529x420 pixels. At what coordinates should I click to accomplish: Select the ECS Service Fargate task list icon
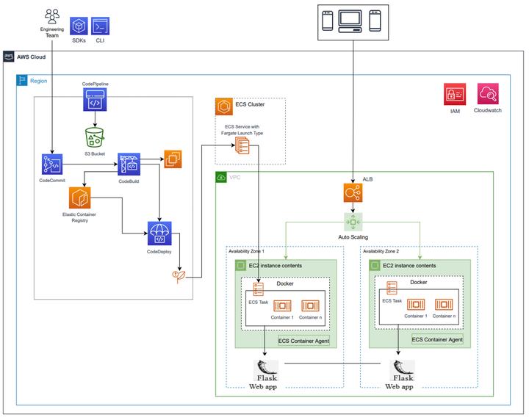pyautogui.click(x=242, y=147)
